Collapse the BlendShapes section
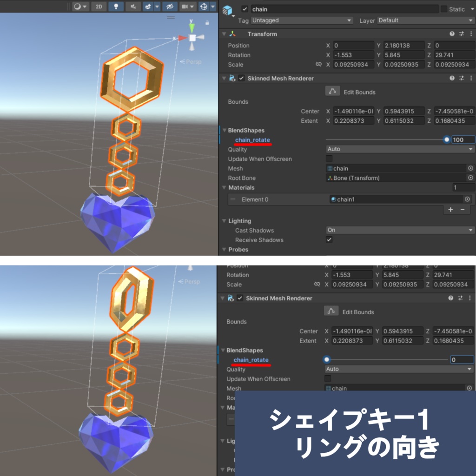The image size is (476, 476). click(225, 130)
